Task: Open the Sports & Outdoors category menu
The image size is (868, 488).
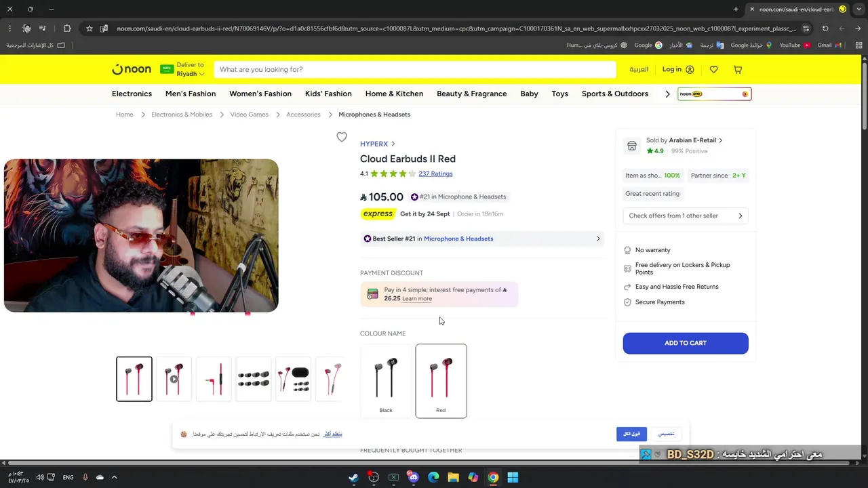Action: click(x=615, y=94)
